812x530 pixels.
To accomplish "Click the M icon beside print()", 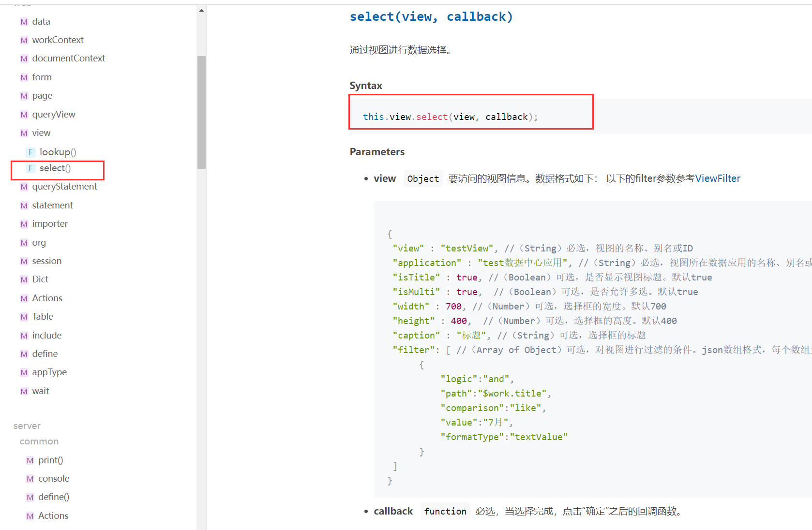I will click(30, 460).
